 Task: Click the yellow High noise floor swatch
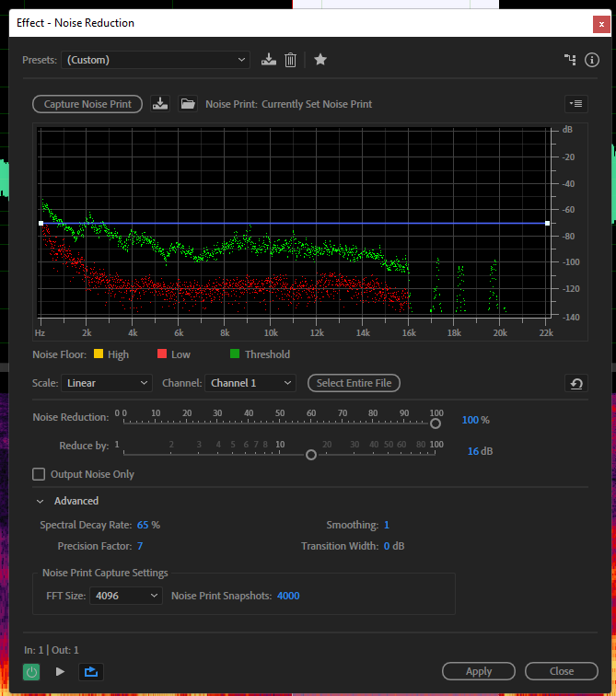click(x=99, y=354)
